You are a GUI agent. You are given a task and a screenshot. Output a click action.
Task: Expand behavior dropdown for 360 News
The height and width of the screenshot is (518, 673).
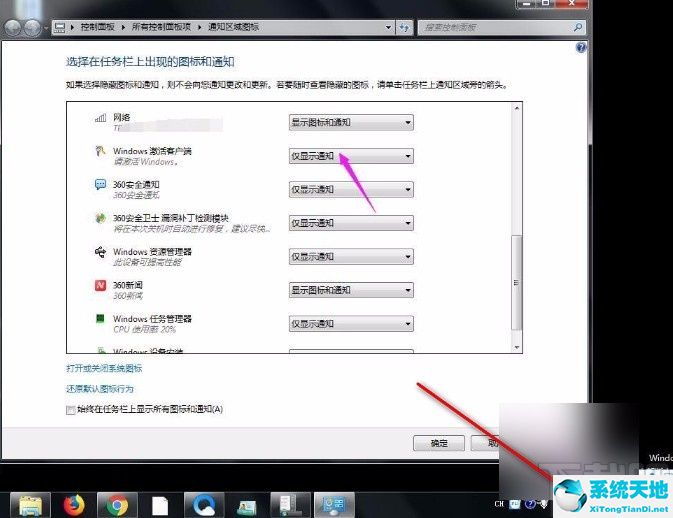351,290
